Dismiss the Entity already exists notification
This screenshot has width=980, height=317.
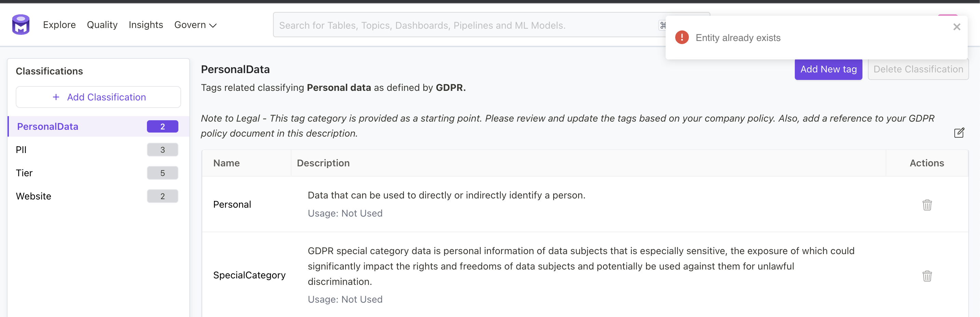[x=957, y=27]
